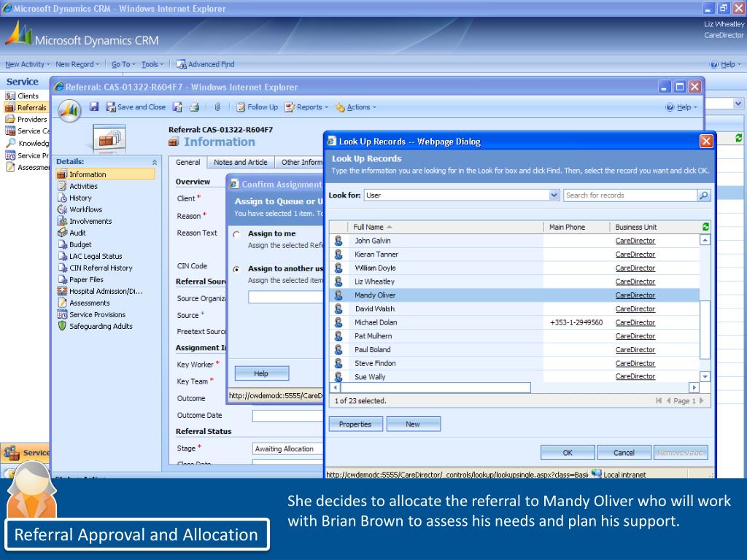This screenshot has height=560, width=747.
Task: Select Referrals in Service navigation
Action: coord(27,108)
